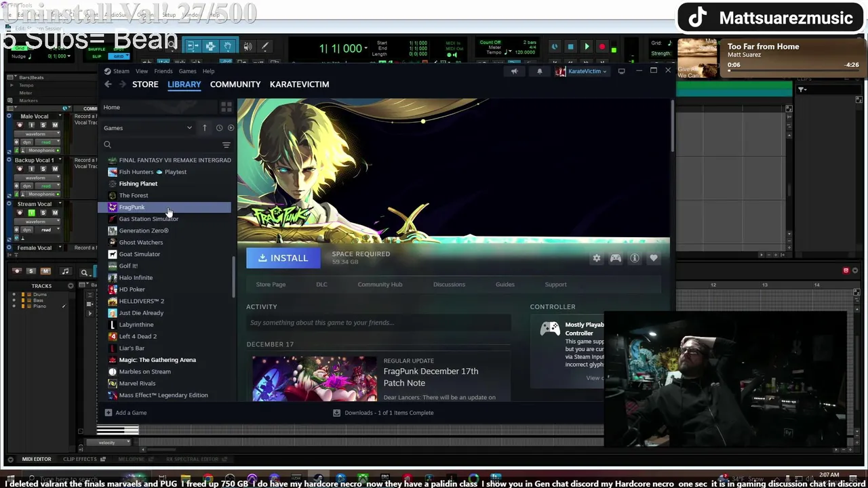
Task: Click the INSTALL button for FragPunk
Action: tap(283, 258)
